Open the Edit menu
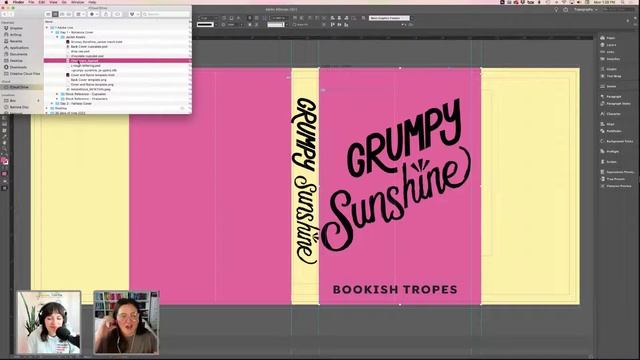This screenshot has height=360, width=640. [x=42, y=2]
